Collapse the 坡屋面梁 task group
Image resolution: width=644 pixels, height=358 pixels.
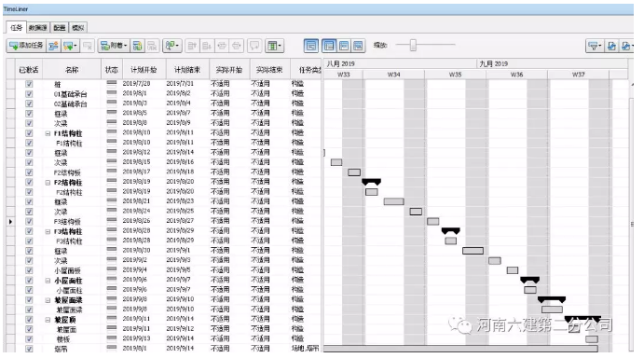[48, 300]
